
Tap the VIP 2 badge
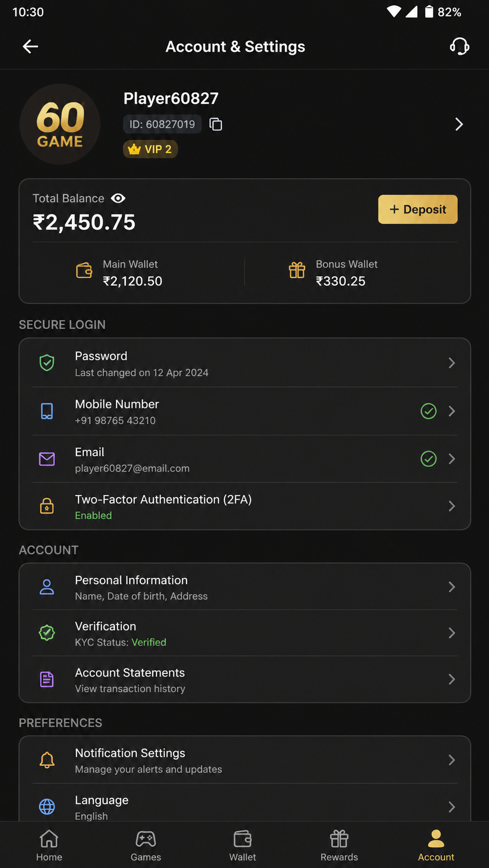click(150, 149)
